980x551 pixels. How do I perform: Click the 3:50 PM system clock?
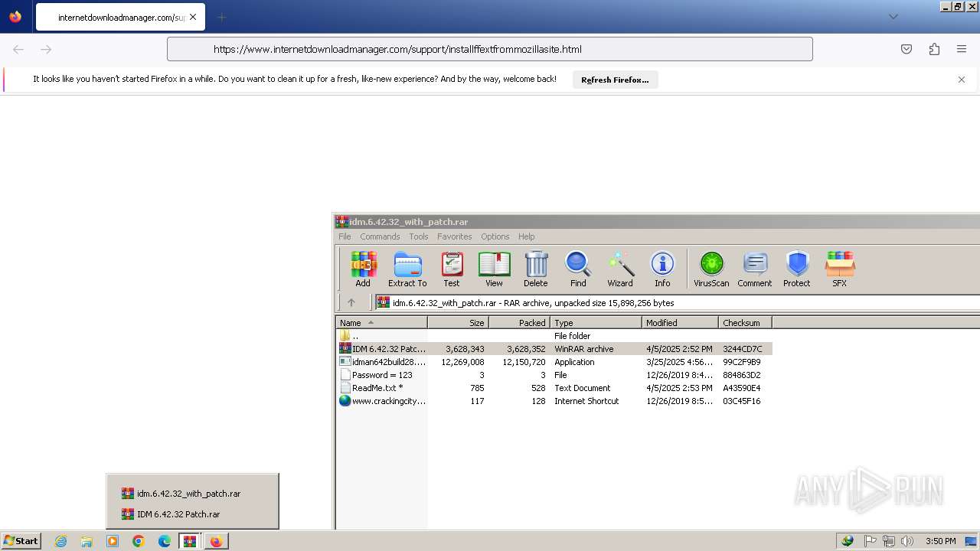pyautogui.click(x=940, y=541)
